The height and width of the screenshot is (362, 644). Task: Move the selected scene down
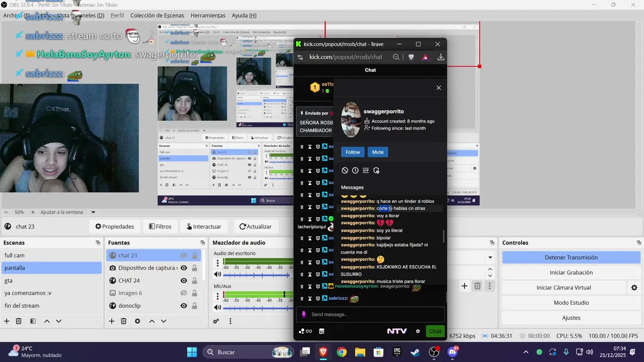[59, 321]
